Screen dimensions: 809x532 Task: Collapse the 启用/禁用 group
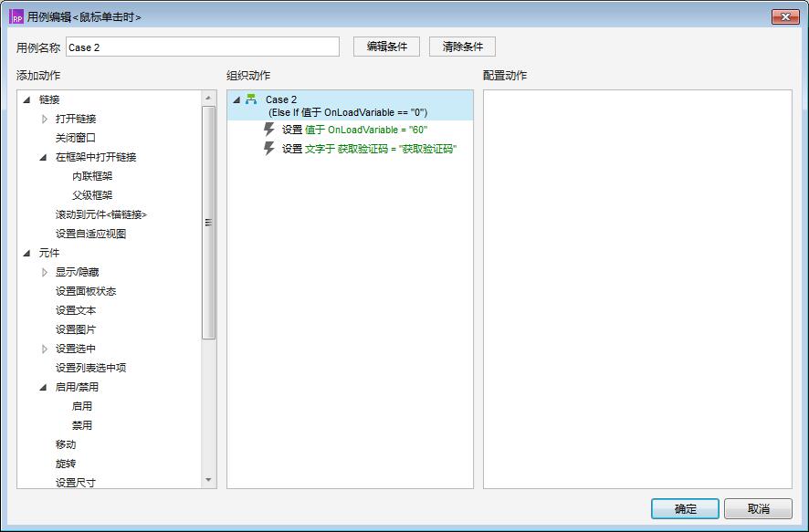coord(43,387)
